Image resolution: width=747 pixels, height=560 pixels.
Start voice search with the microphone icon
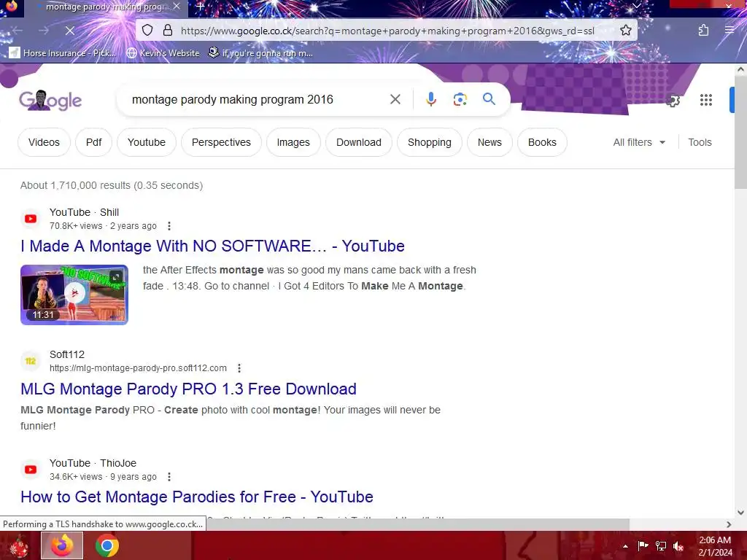pos(430,99)
